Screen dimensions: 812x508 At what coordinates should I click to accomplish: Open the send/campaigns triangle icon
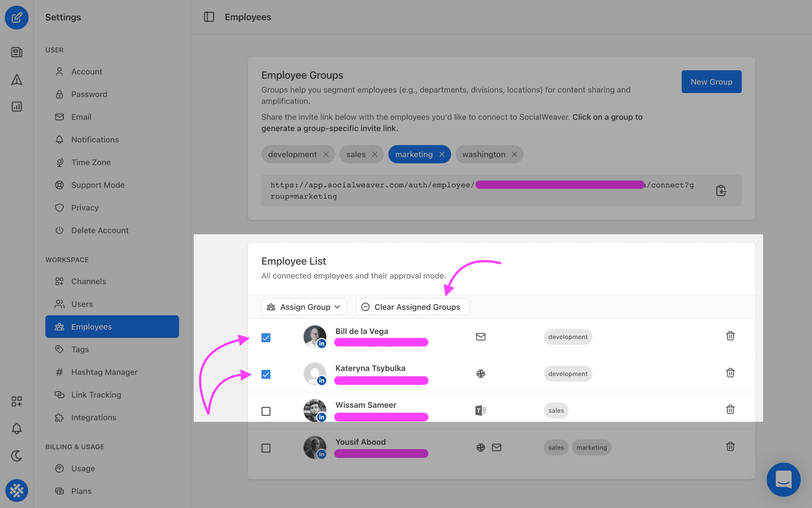tap(17, 79)
